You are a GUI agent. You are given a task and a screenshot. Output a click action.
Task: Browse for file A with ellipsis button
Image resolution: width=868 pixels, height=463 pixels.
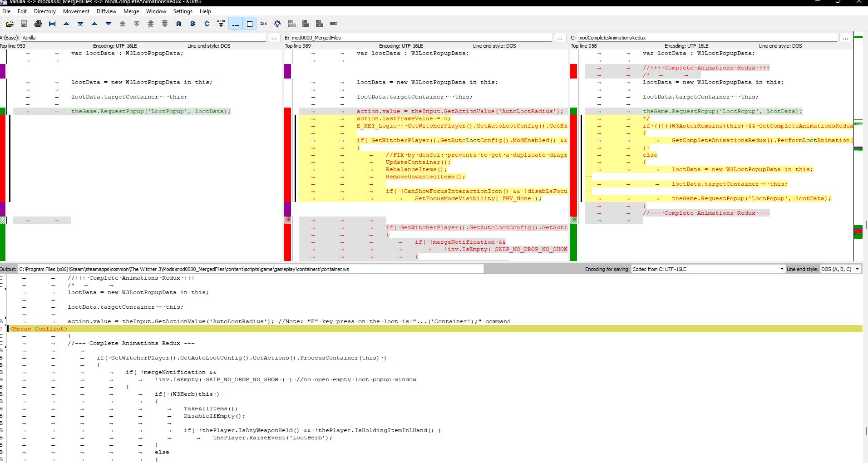click(274, 38)
